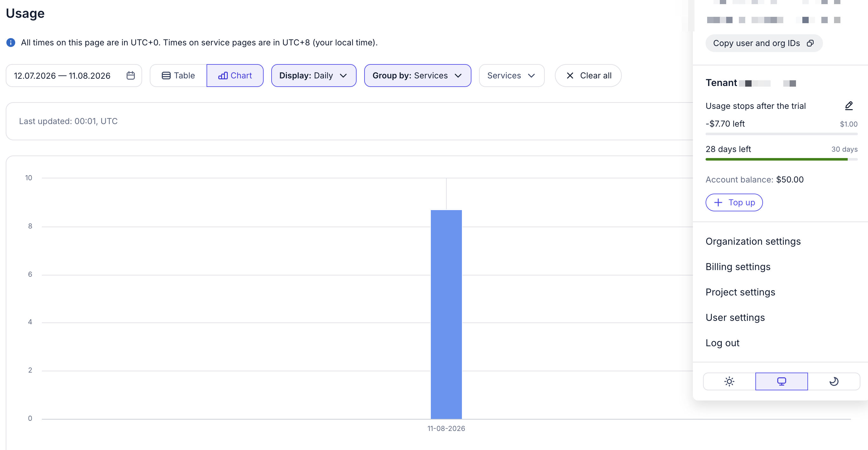Click the blue usage bar for 11-08-2026
This screenshot has width=868, height=450.
click(446, 314)
